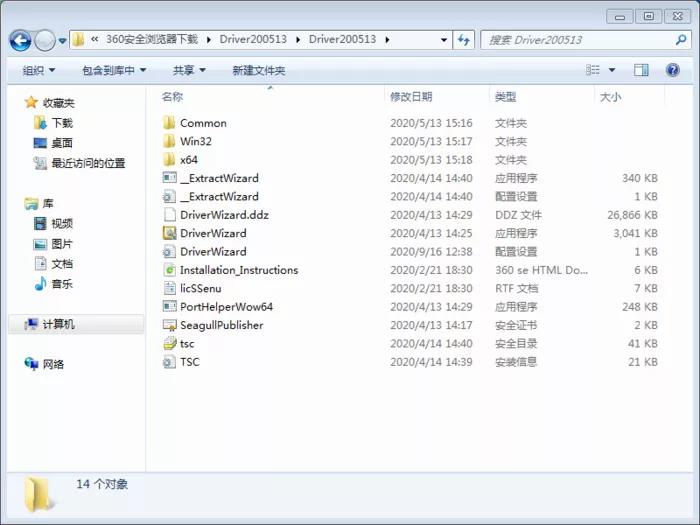Click the magnifier search icon
The image size is (700, 525).
[x=681, y=40]
